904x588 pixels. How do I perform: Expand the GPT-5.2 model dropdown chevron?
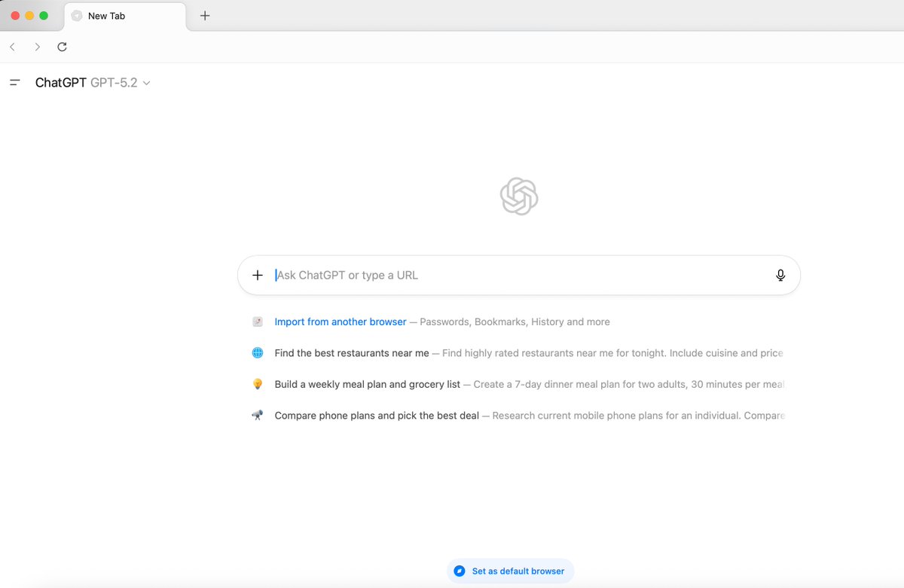(x=147, y=84)
